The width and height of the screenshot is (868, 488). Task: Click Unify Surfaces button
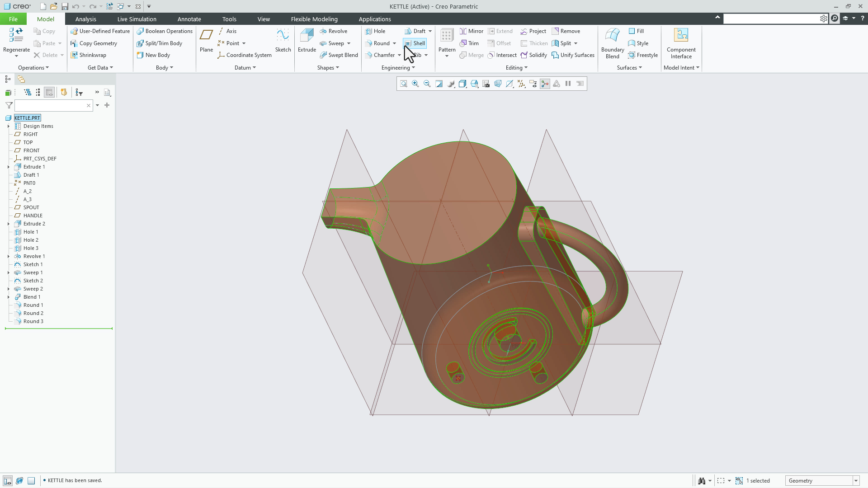[573, 55]
